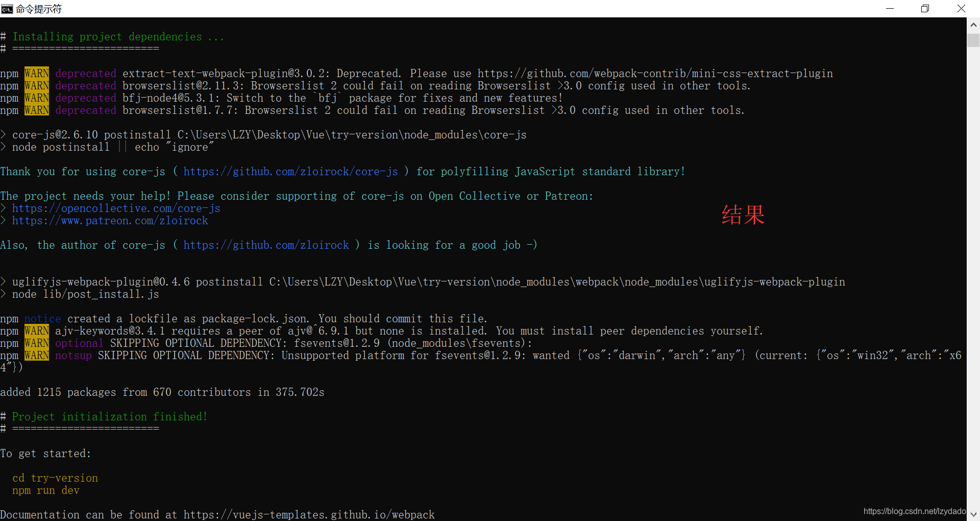Click the blue 'notice' label
Viewport: 980px width, 521px height.
(x=43, y=319)
